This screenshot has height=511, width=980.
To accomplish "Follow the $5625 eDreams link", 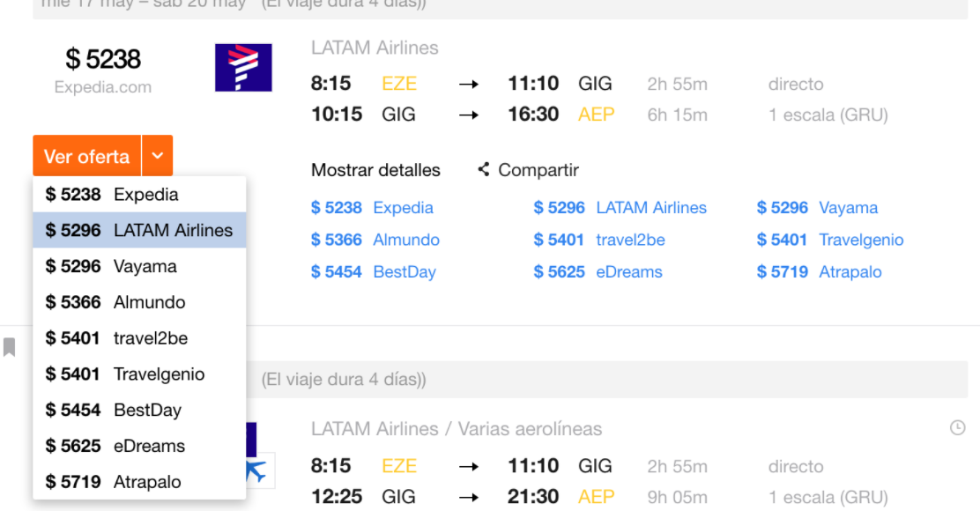I will click(598, 272).
